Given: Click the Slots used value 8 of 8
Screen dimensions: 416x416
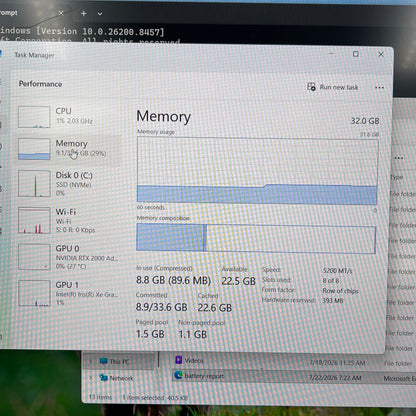Looking at the screenshot, I should pos(331,281).
